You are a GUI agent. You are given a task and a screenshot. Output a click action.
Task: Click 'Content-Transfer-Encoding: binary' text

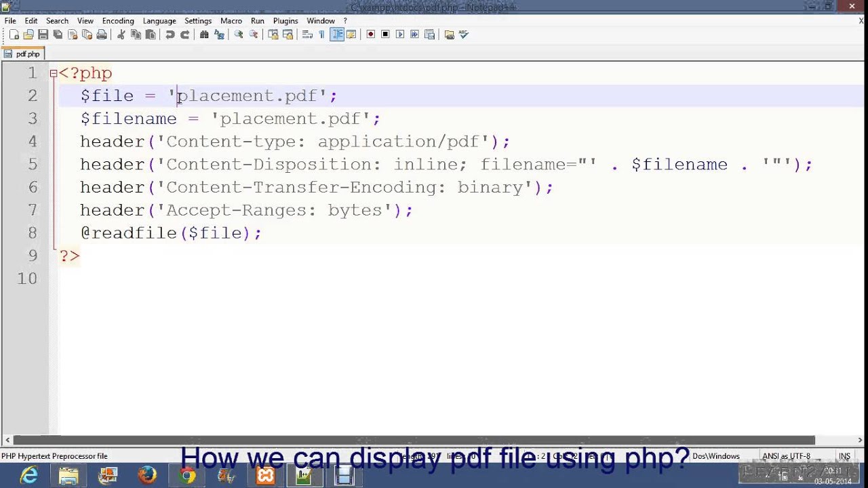344,187
